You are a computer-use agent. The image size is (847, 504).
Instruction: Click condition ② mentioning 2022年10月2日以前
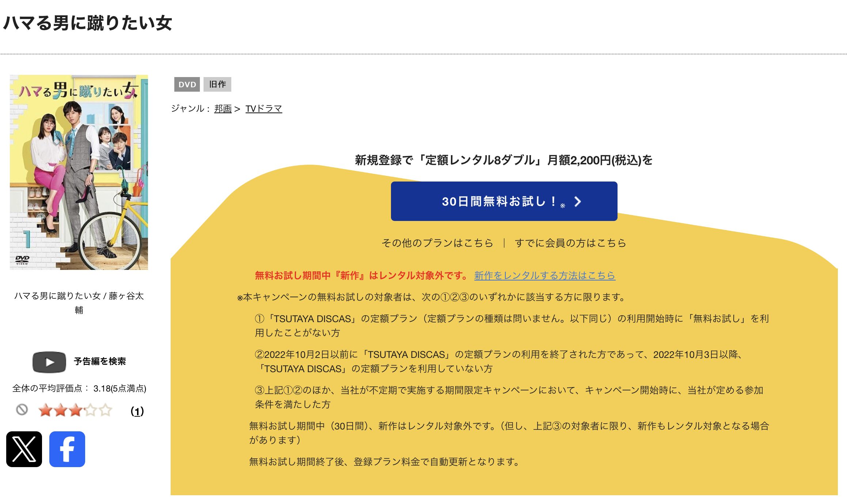(499, 362)
